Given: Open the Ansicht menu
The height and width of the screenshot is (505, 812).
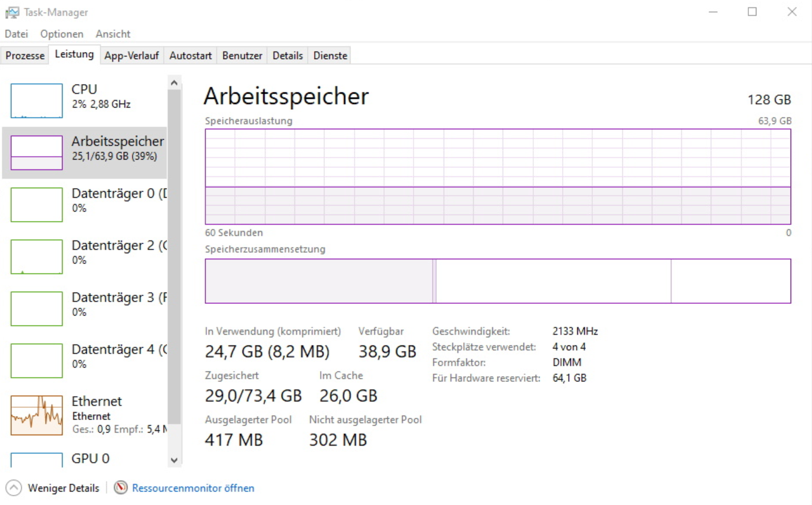Looking at the screenshot, I should click(x=113, y=34).
